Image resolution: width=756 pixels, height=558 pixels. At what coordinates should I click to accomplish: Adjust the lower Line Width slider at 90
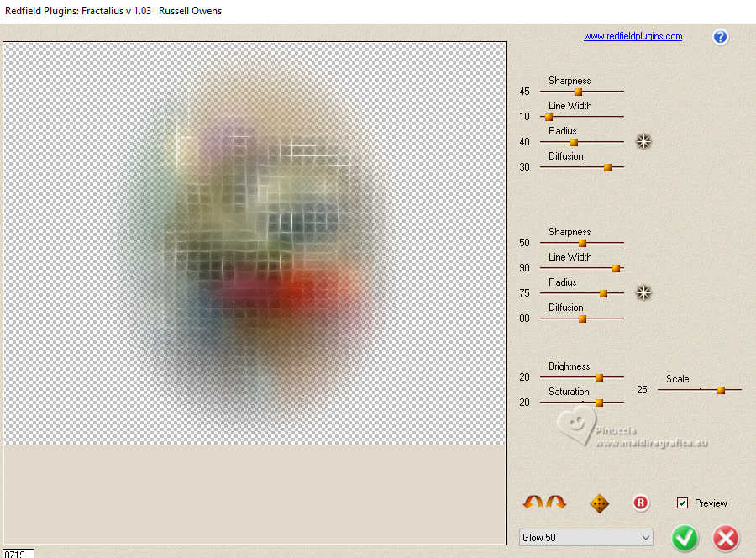[x=616, y=268]
